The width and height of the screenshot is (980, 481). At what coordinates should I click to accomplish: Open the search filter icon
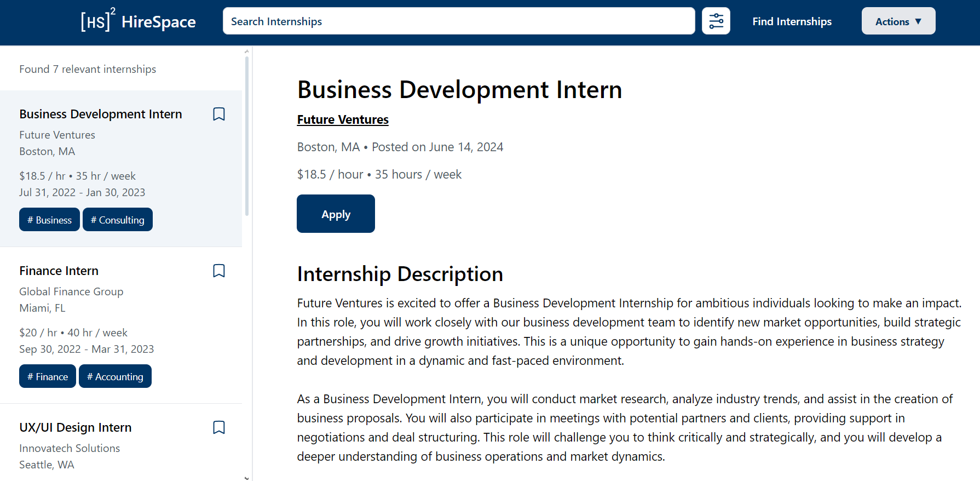tap(716, 21)
